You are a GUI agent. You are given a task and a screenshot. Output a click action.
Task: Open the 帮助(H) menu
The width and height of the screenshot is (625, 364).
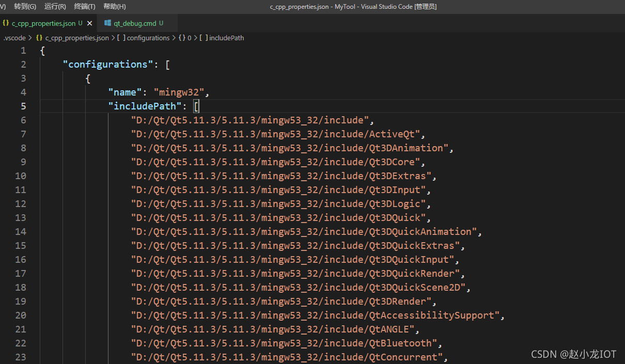pos(115,7)
